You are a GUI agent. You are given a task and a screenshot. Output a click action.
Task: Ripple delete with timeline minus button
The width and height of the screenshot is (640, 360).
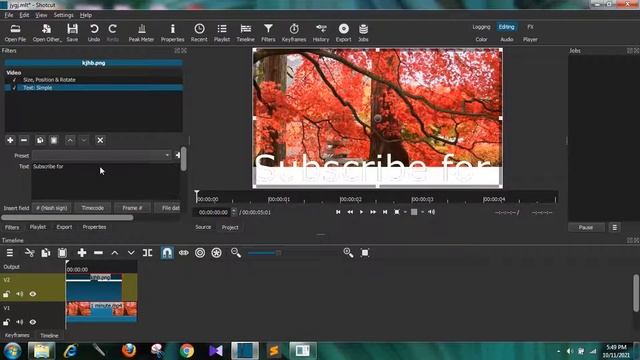[x=98, y=253]
